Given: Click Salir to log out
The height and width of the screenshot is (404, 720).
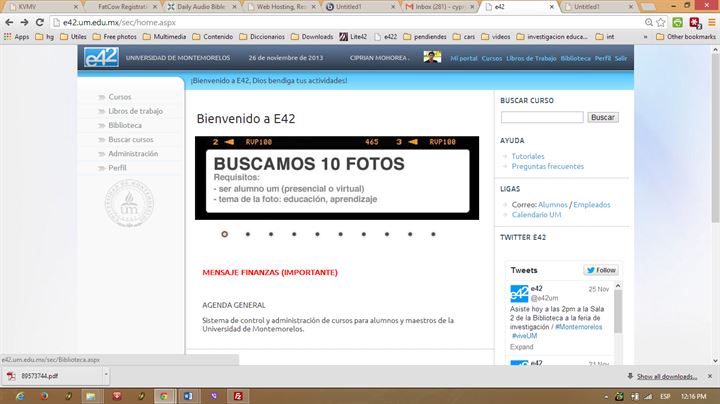Looking at the screenshot, I should pos(621,58).
